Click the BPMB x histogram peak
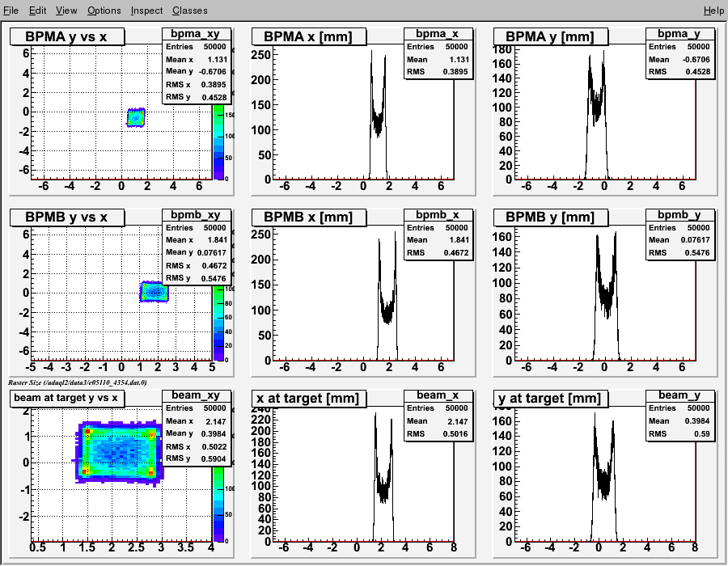The height and width of the screenshot is (566, 728). point(395,233)
